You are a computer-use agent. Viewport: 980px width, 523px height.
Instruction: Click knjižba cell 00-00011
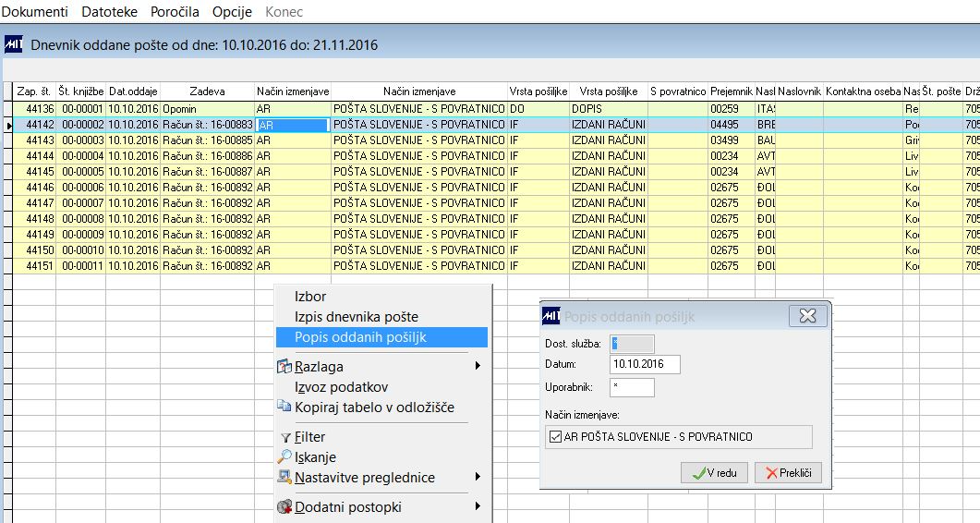pyautogui.click(x=80, y=266)
